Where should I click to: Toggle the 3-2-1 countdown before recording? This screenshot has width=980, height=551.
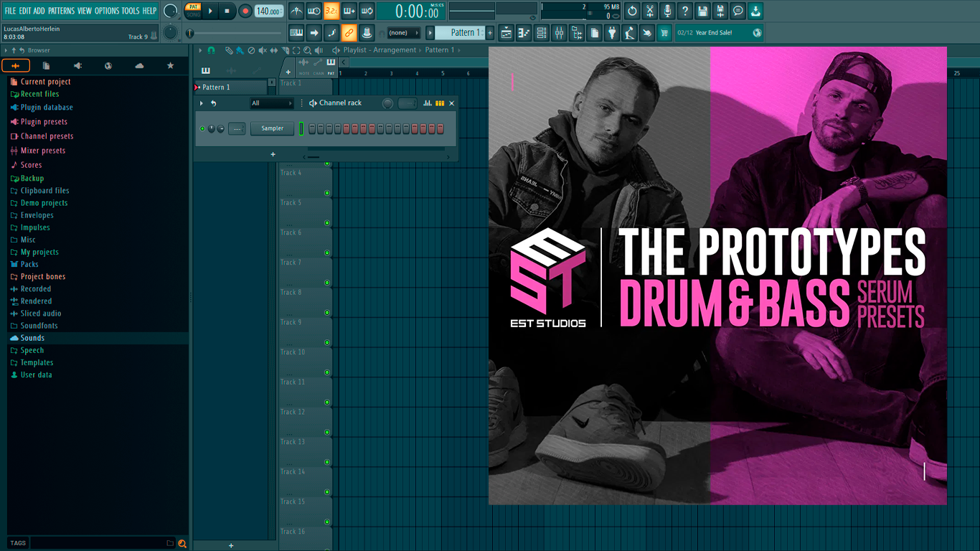point(331,11)
